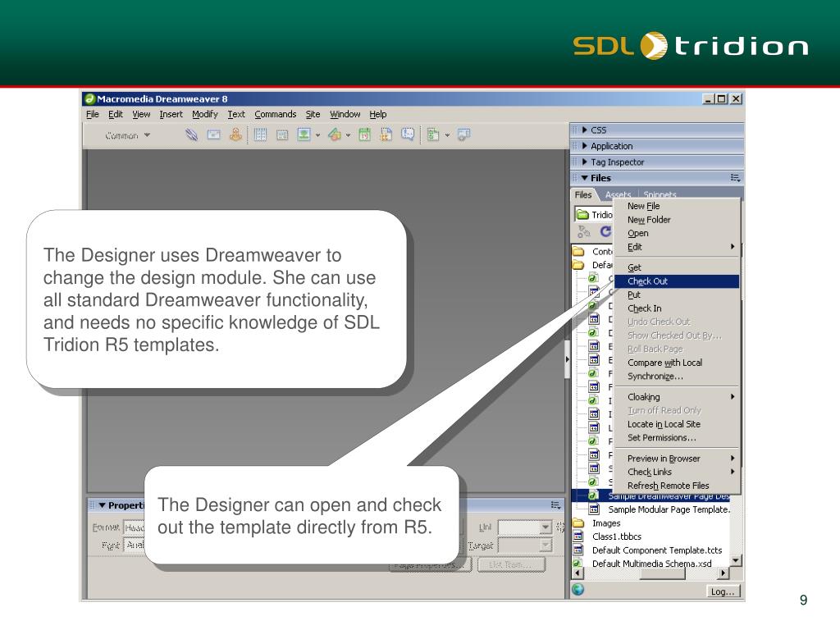Click the Hyperlink icon in Insert bar
Screen dimensions: 840x630
click(191, 135)
